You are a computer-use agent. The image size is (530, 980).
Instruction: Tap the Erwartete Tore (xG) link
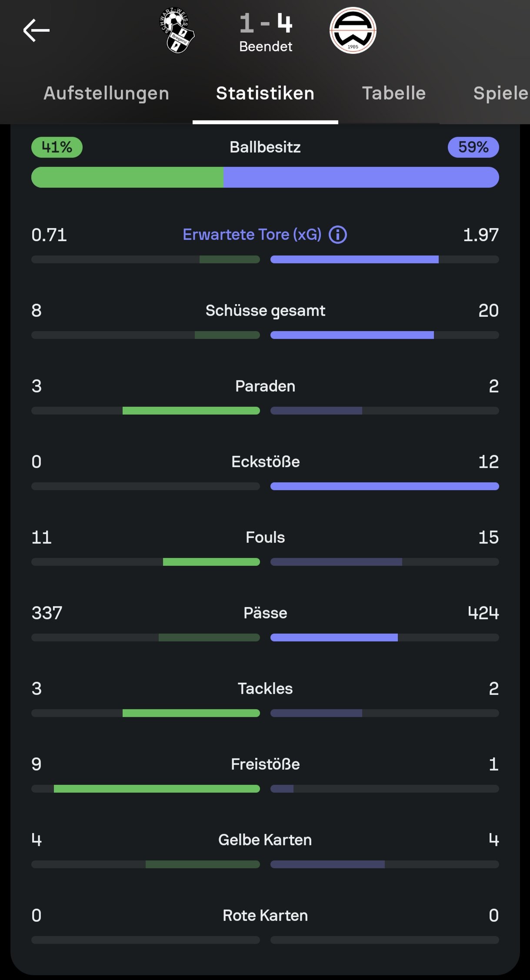pos(252,235)
